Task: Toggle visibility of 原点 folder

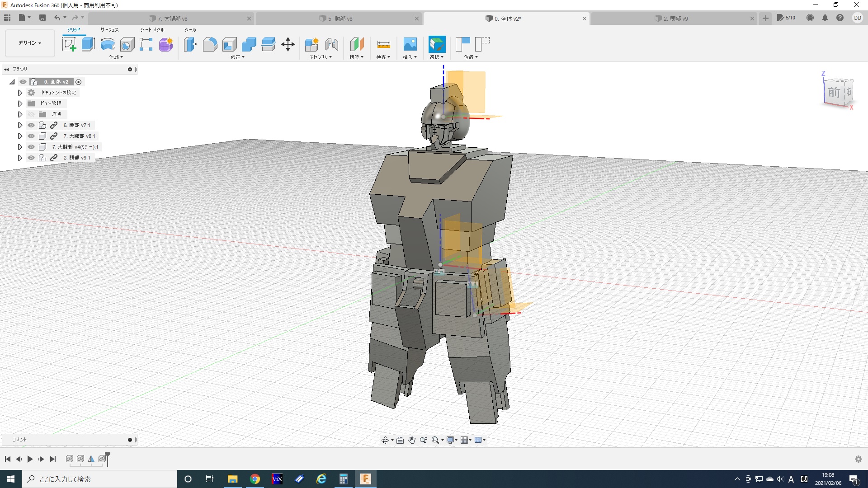Action: point(31,114)
